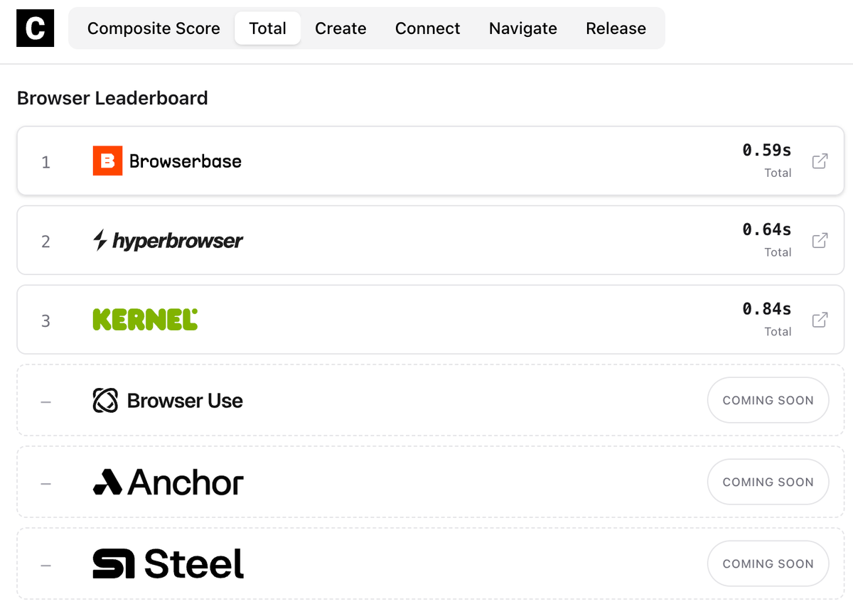This screenshot has width=853, height=616.
Task: Click the Steel logo icon
Action: coord(111,563)
